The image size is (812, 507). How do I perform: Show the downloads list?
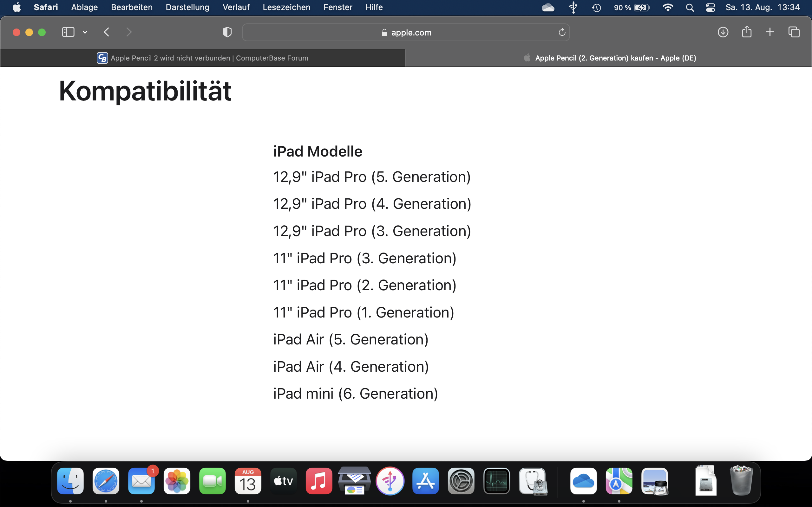pos(723,32)
